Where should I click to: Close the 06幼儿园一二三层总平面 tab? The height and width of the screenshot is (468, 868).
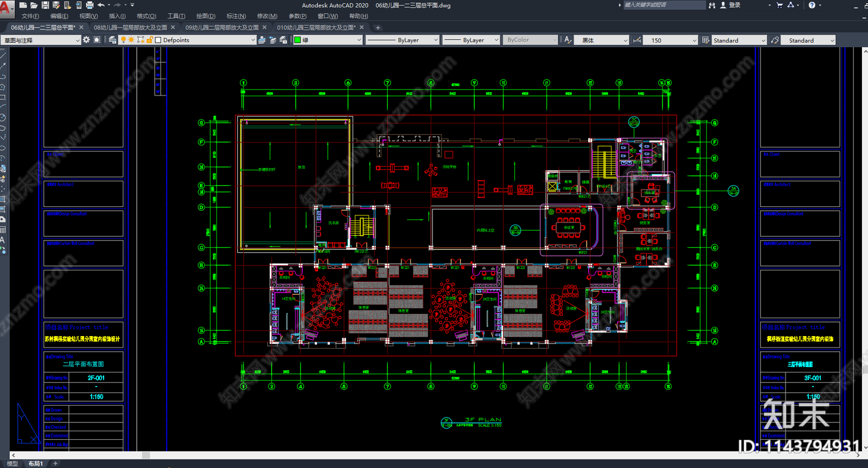tap(81, 27)
